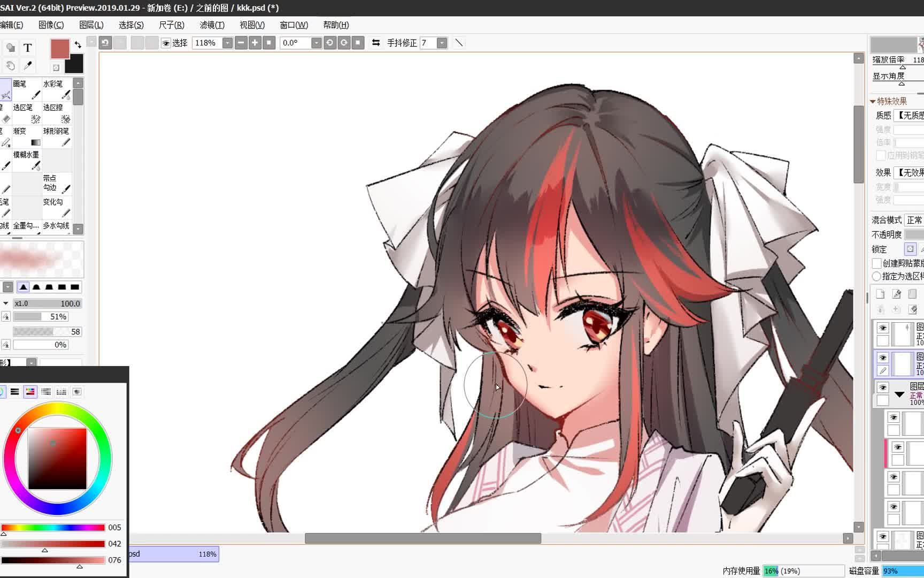
Task: Click the background black color swatch
Action: pyautogui.click(x=74, y=64)
